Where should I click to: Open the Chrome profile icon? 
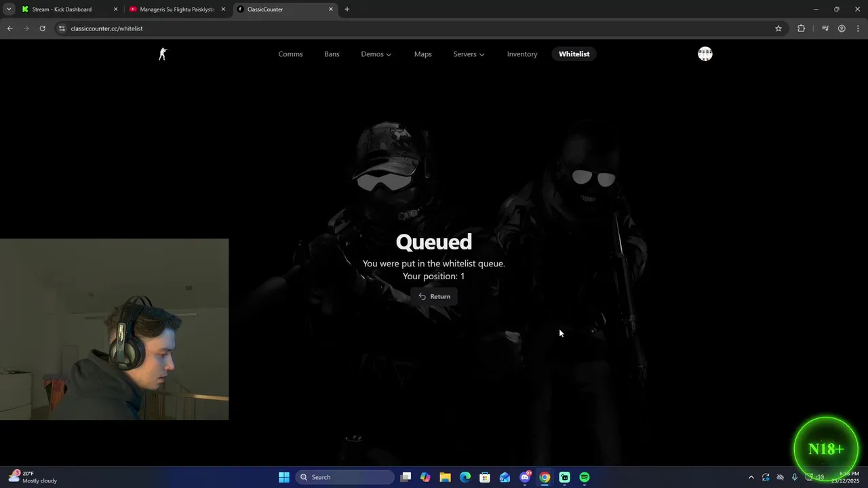tap(842, 28)
